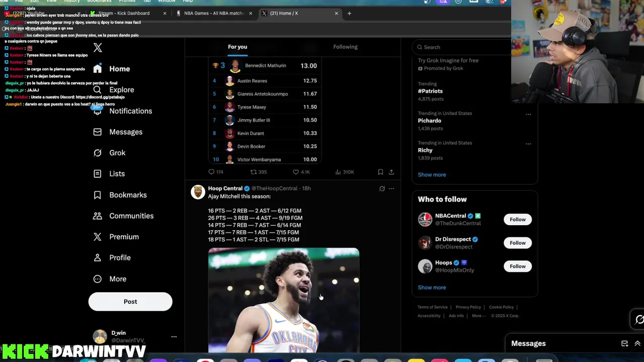Compose new message icon in Messages drawer
Image resolution: width=644 pixels, height=362 pixels.
coord(624,343)
